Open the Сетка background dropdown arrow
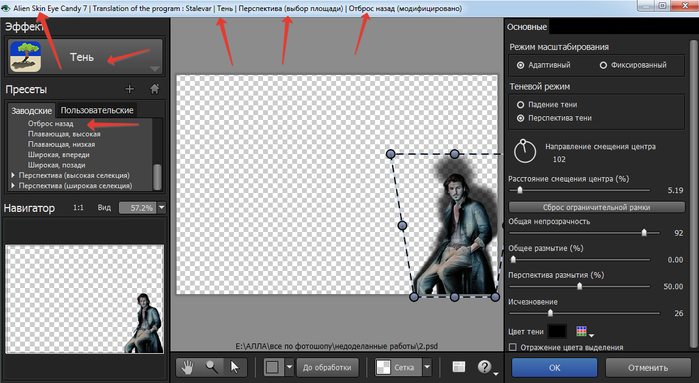 click(x=427, y=367)
